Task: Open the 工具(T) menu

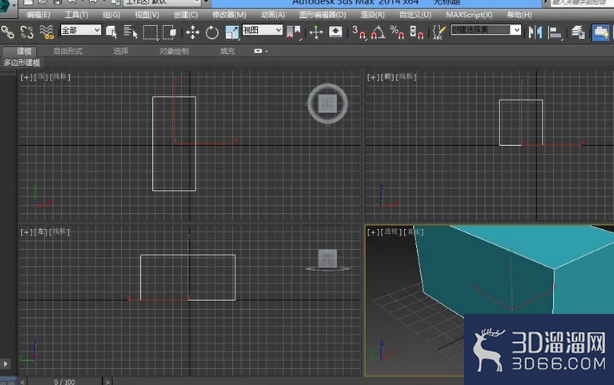Action: [x=76, y=15]
